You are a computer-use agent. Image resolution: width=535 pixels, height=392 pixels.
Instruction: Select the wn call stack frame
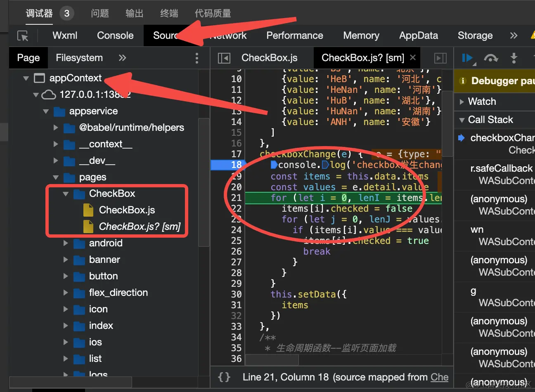(x=477, y=229)
